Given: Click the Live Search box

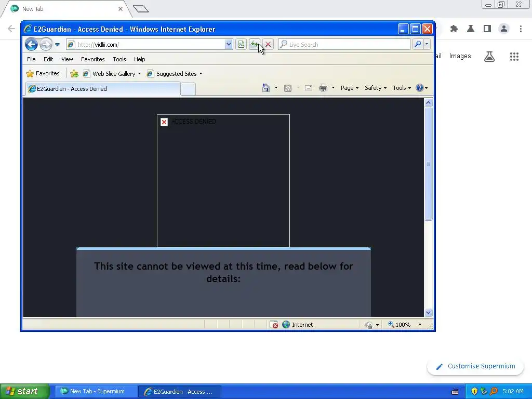Looking at the screenshot, I should point(344,45).
